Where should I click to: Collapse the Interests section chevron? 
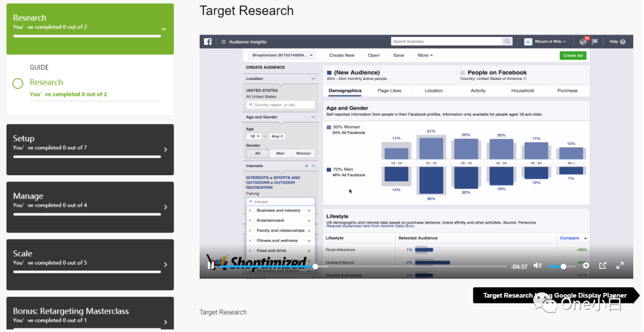[x=314, y=166]
